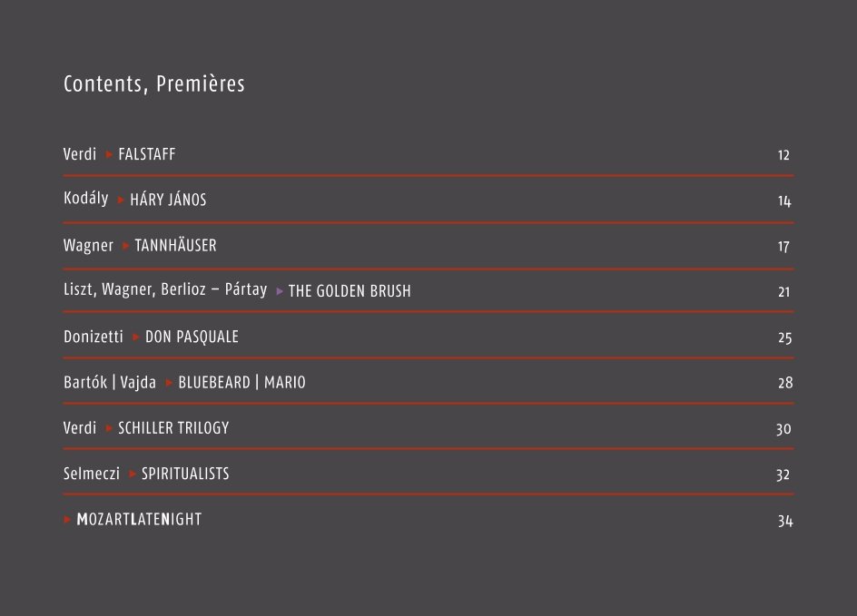Select the SPIRITUALISTS title
Image resolution: width=857 pixels, height=616 pixels.
click(185, 474)
